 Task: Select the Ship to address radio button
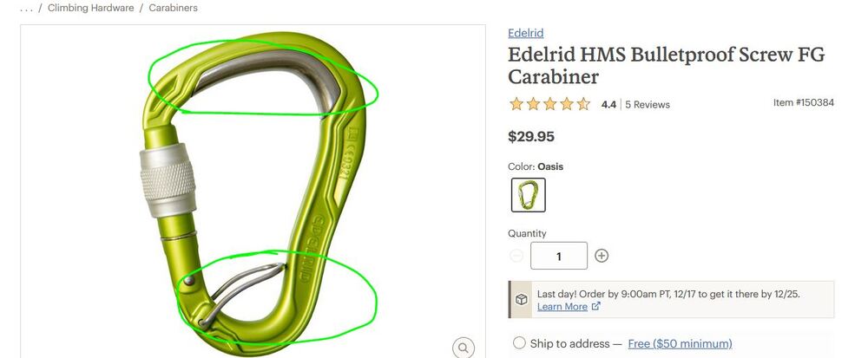point(519,343)
